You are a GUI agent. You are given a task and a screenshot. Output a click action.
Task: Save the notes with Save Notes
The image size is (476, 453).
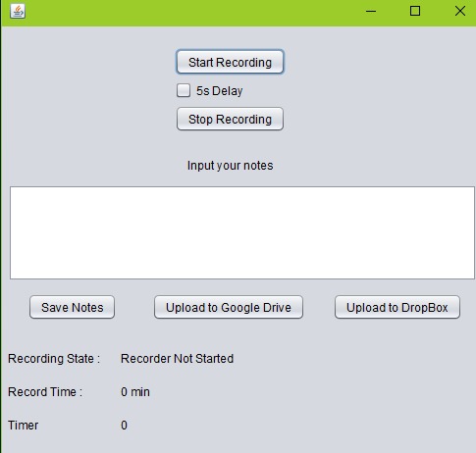(x=72, y=307)
